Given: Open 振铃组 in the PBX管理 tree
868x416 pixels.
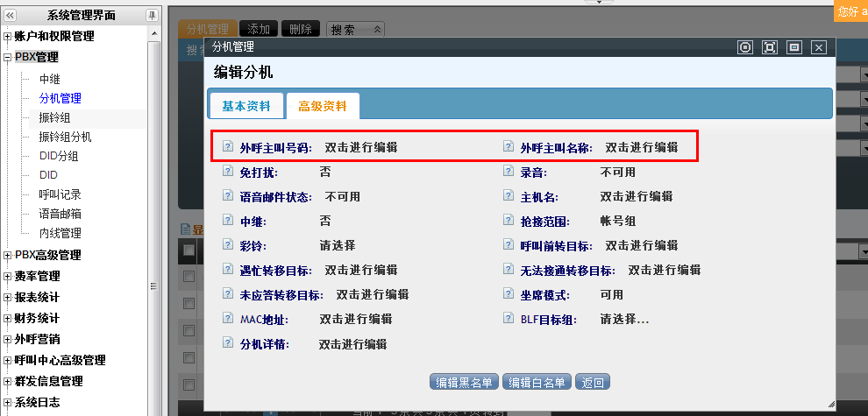Looking at the screenshot, I should tap(54, 117).
